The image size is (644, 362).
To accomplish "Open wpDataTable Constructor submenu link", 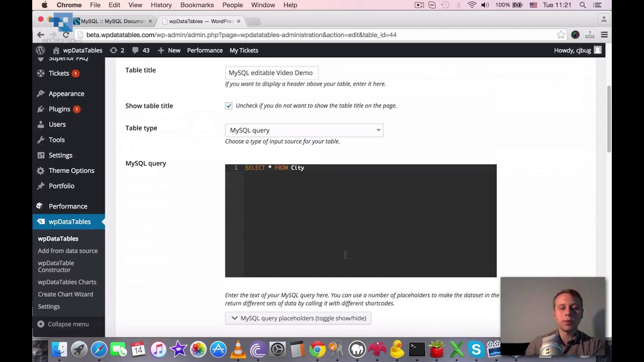I will click(x=56, y=266).
